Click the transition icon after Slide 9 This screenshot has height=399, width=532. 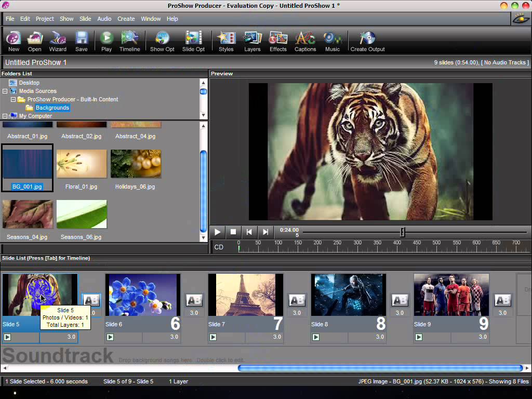point(503,301)
